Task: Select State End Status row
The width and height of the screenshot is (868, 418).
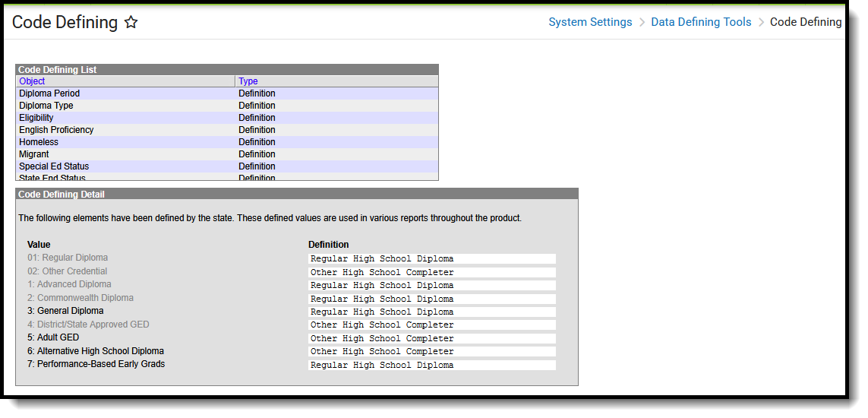Action: [52, 178]
